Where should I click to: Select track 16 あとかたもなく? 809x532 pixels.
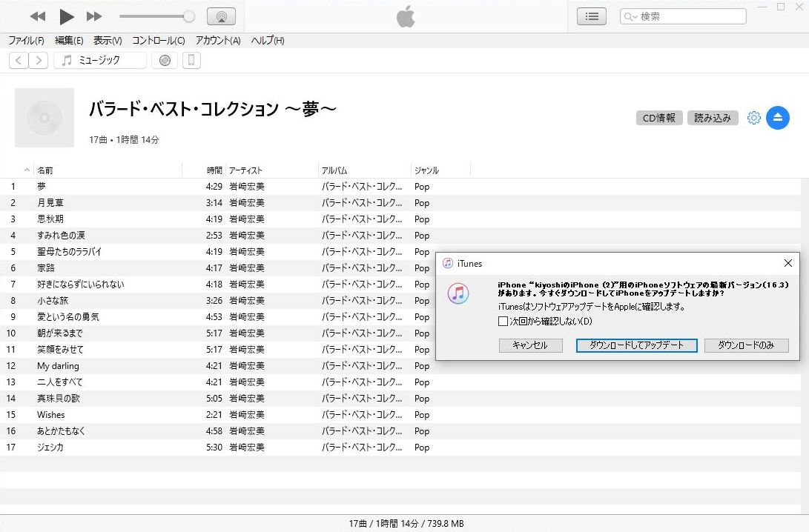coord(400,431)
